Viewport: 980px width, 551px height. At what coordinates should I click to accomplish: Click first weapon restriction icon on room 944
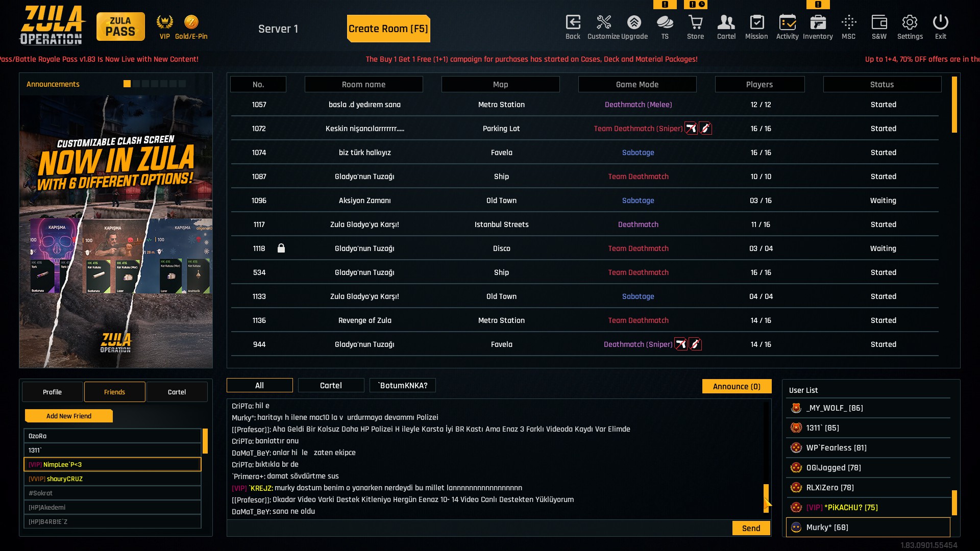[x=681, y=344]
